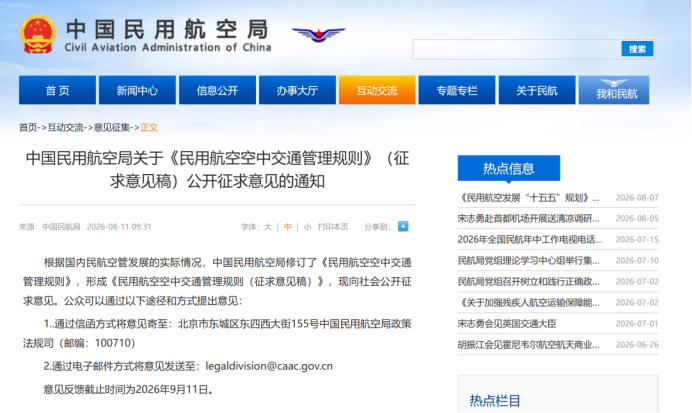Click the 分享到 share label
The height and width of the screenshot is (413, 692).
pyautogui.click(x=377, y=227)
